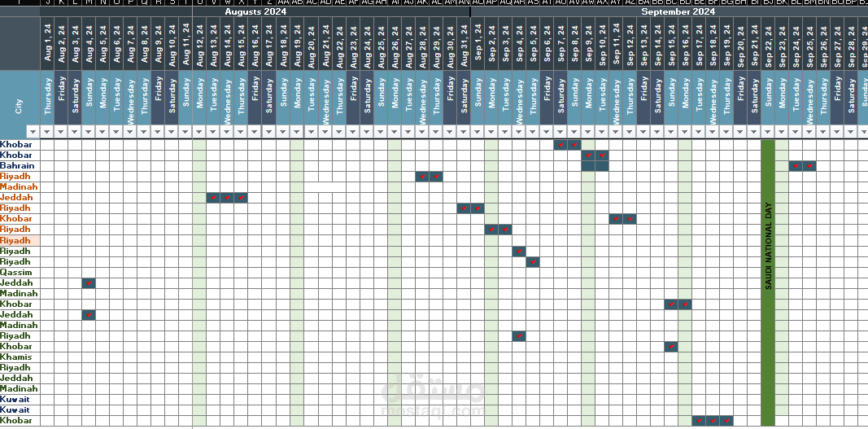Select the Aug 1, 24 date header
This screenshot has width=868, height=429.
pos(47,43)
